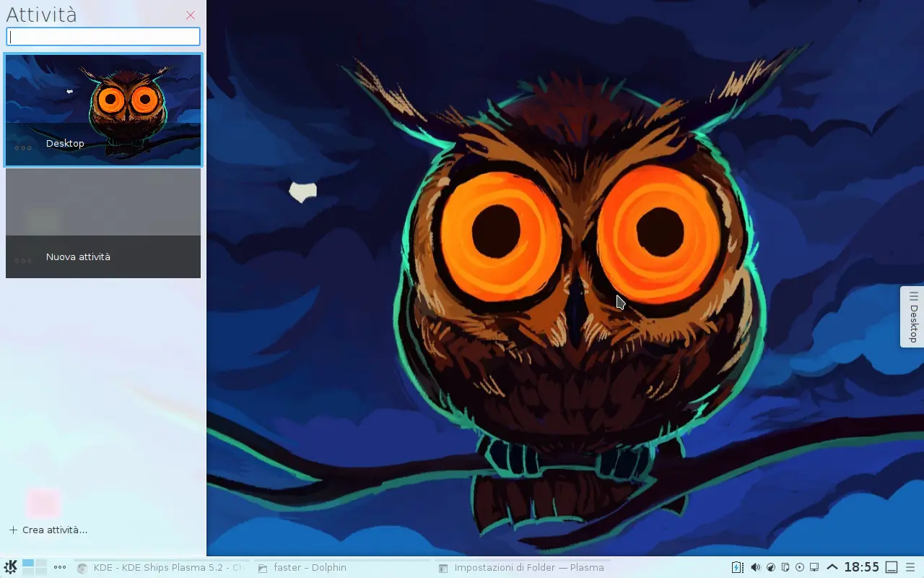Viewport: 924px width, 578px height.
Task: Switch to KDE Ships Plasma 5.2 browser task
Action: 160,568
